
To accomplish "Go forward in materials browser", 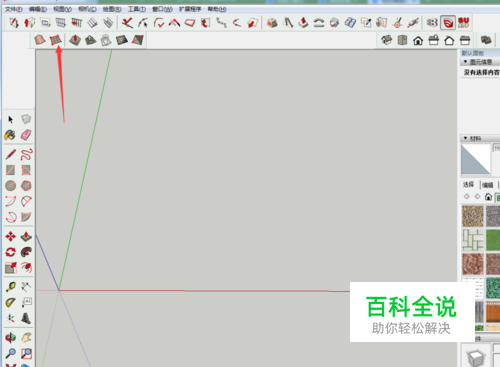I will click(x=477, y=197).
